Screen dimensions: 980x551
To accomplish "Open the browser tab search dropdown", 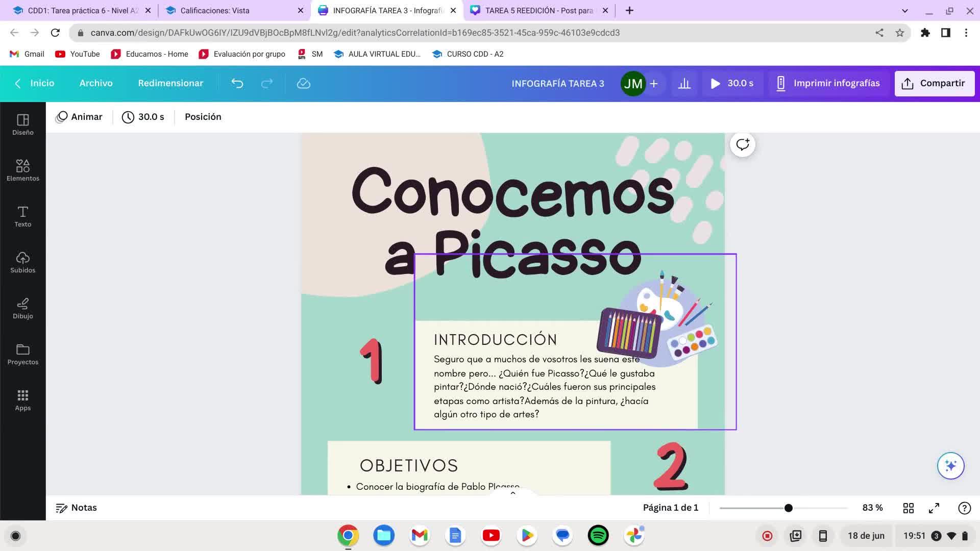I will pos(905,10).
